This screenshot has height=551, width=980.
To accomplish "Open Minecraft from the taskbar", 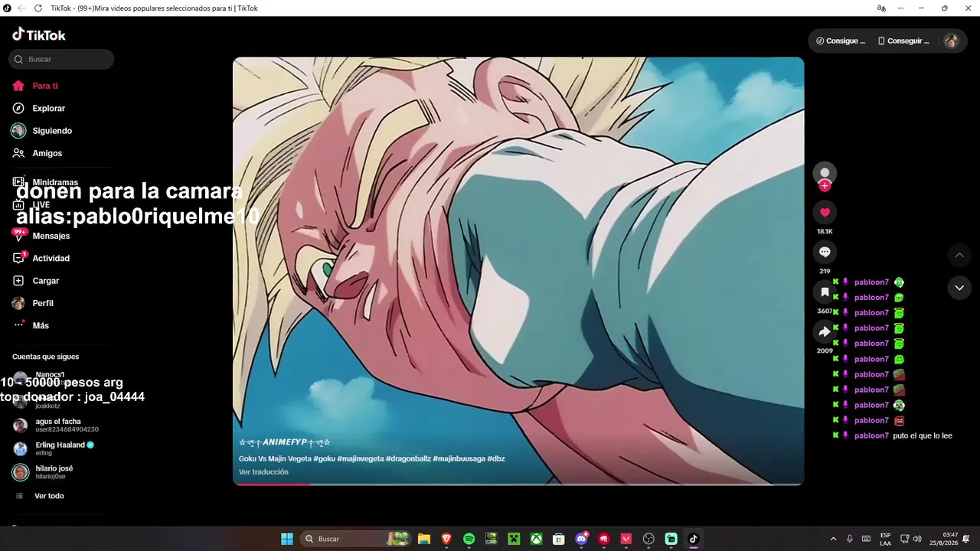I will [x=514, y=539].
